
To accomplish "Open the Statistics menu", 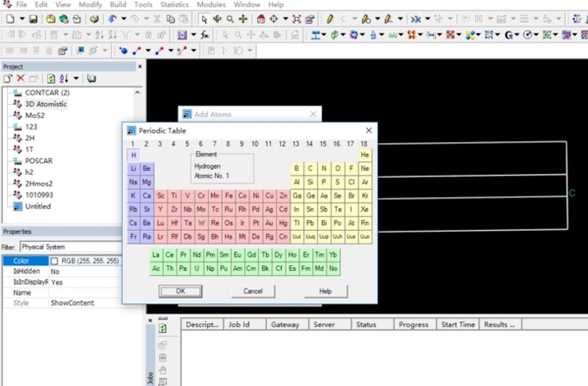I will coord(175,5).
